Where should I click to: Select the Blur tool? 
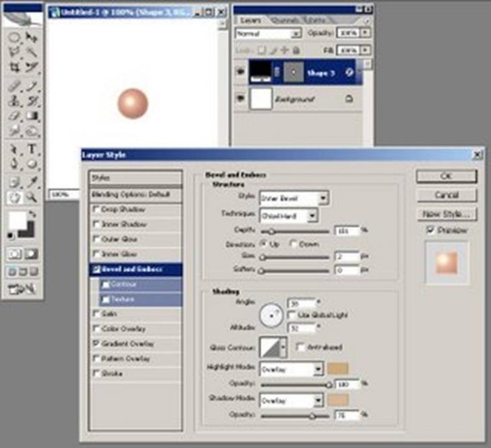(x=14, y=131)
